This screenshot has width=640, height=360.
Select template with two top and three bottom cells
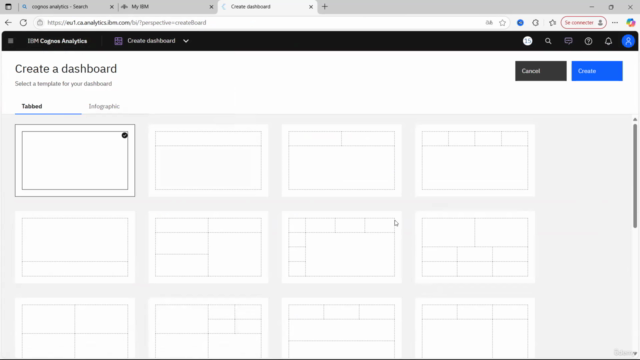point(475,247)
